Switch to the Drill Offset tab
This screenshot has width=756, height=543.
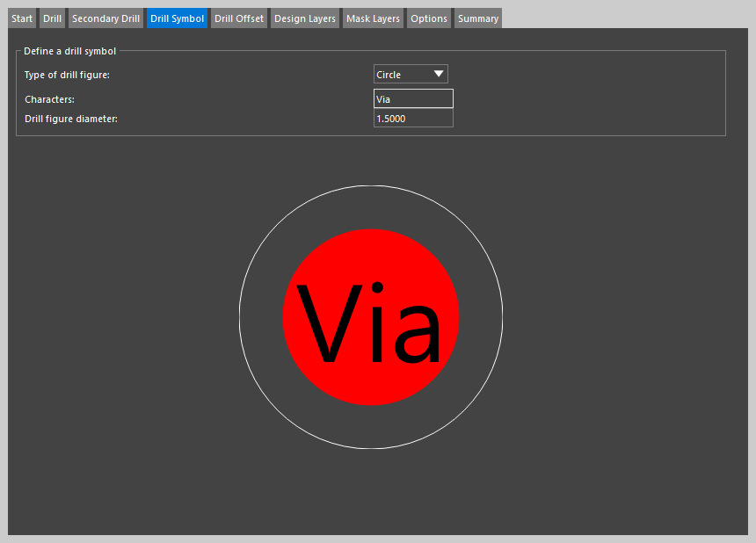239,18
